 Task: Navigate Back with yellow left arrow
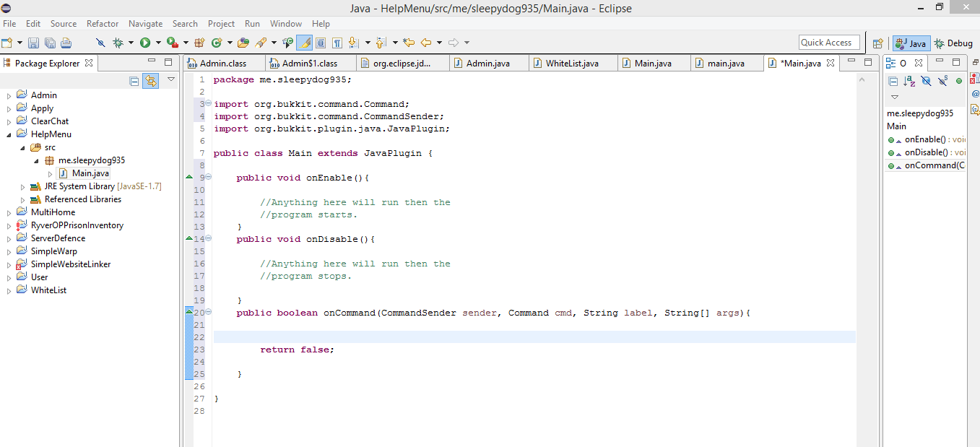pos(426,43)
